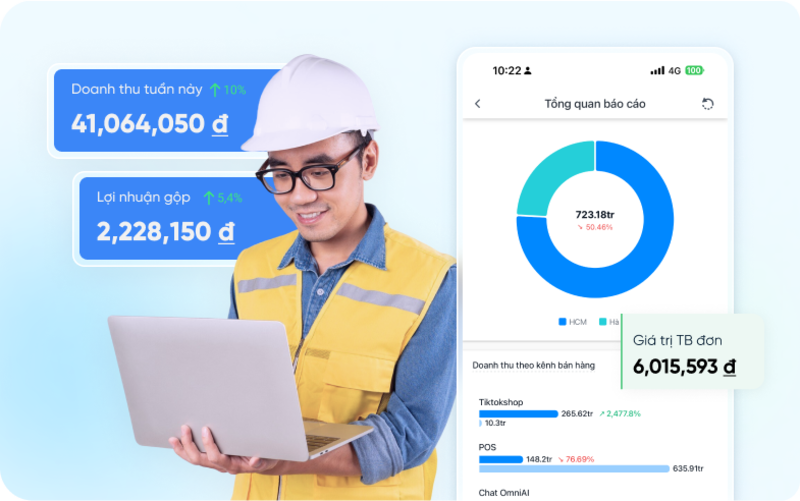This screenshot has height=501, width=800.
Task: Tap the 10:22 clock in status bar
Action: 507,70
